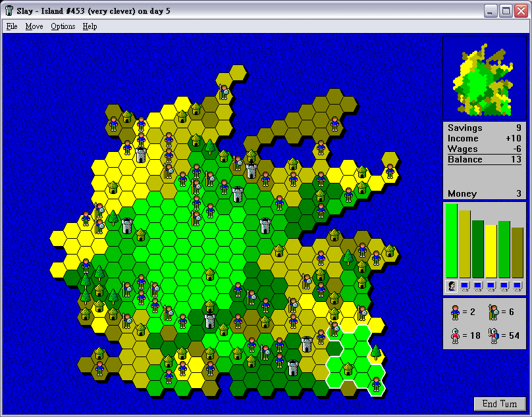This screenshot has height=417, width=532.
Task: Click the hut at the center of the large bright green territory
Action: point(210,274)
